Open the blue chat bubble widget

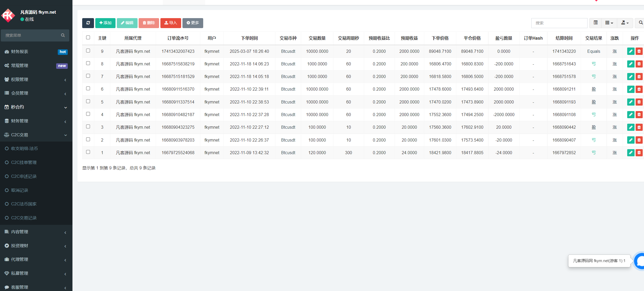point(640,261)
